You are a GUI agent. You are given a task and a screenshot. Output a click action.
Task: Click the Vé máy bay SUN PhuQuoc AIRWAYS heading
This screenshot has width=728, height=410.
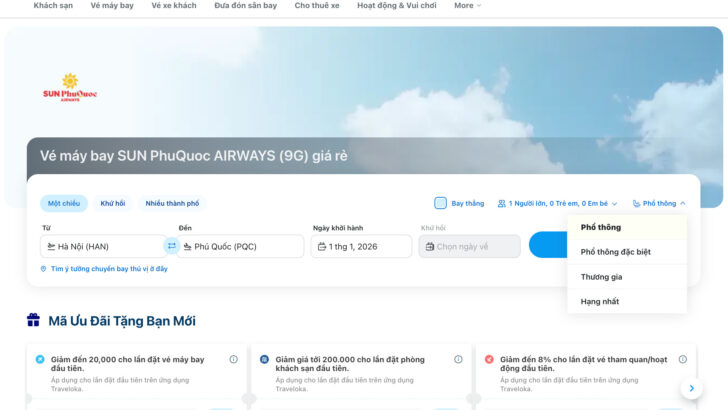(x=194, y=156)
